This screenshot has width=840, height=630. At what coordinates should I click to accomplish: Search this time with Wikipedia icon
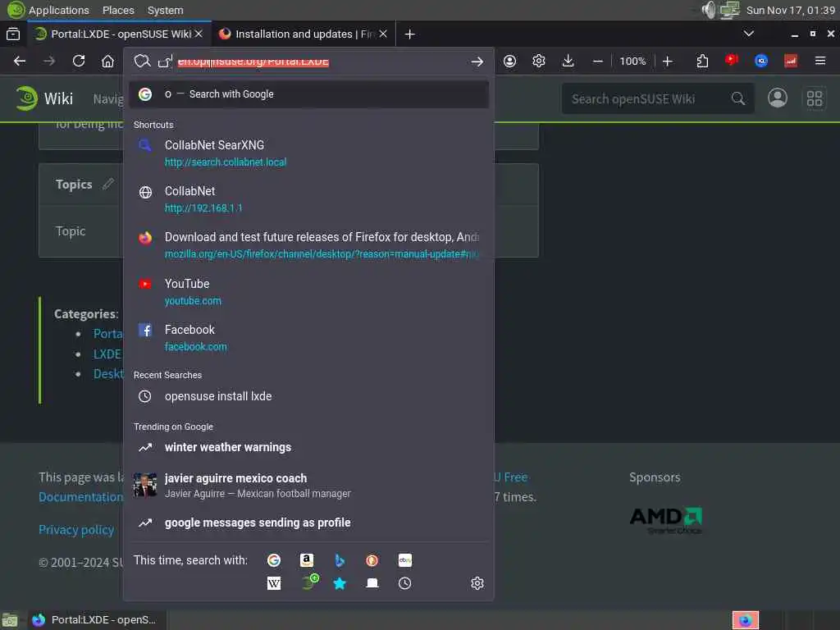pyautogui.click(x=274, y=583)
